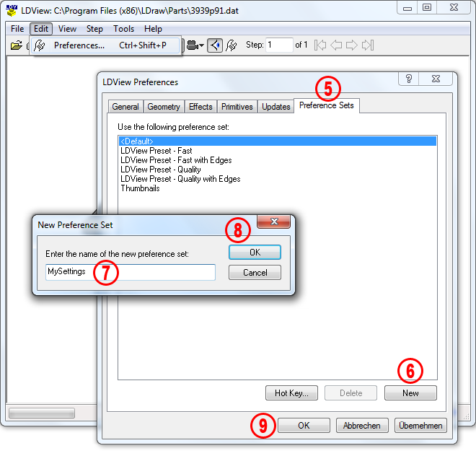Screen dimensions: 476x456
Task: Go to previous step arrow icon
Action: (x=336, y=45)
